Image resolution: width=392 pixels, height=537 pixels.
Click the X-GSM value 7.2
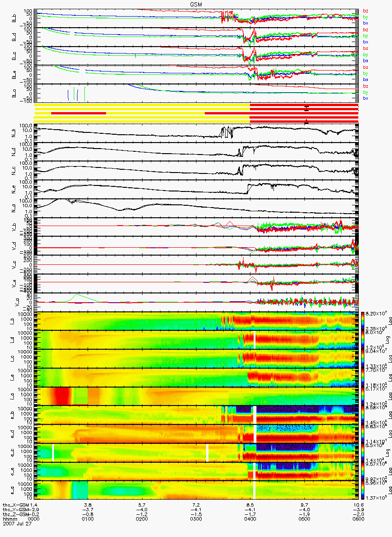196,505
